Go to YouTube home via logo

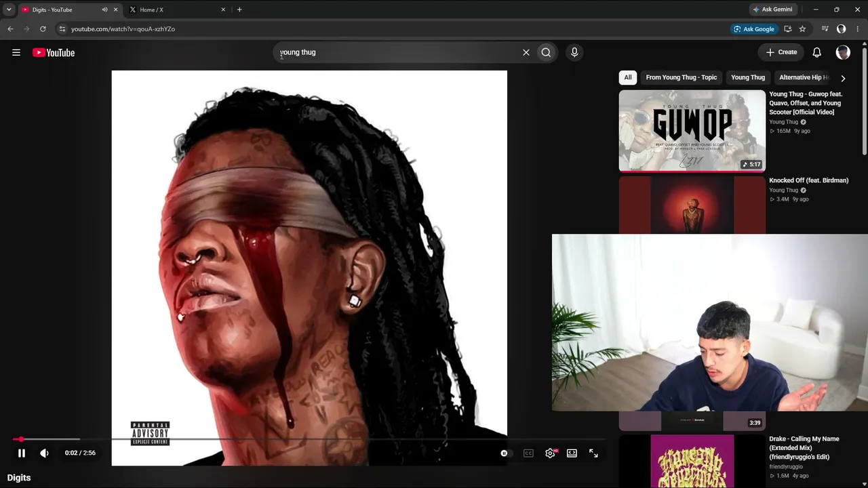[54, 52]
